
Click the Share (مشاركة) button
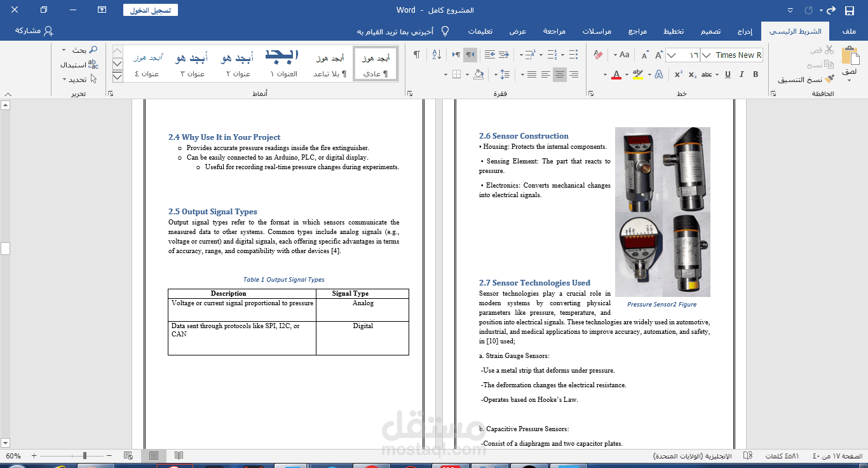pyautogui.click(x=34, y=31)
